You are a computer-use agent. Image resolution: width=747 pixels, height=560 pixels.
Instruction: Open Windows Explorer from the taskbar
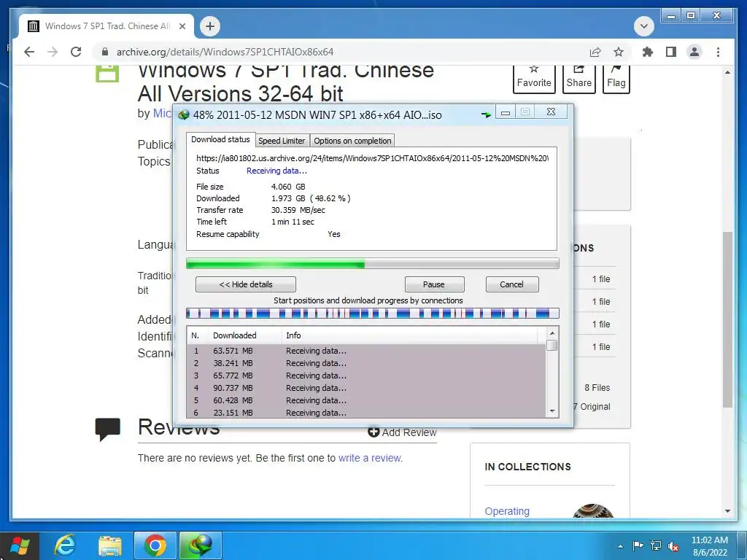point(110,545)
